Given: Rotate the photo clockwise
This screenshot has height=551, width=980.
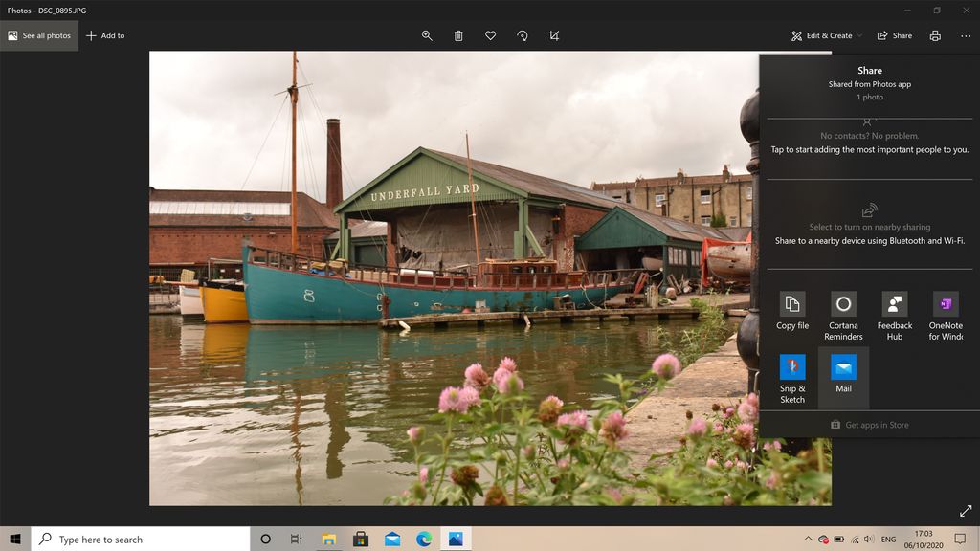Looking at the screenshot, I should point(523,35).
